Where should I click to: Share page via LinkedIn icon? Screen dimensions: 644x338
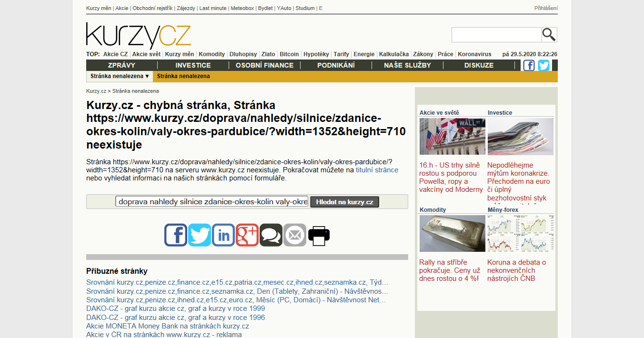223,235
